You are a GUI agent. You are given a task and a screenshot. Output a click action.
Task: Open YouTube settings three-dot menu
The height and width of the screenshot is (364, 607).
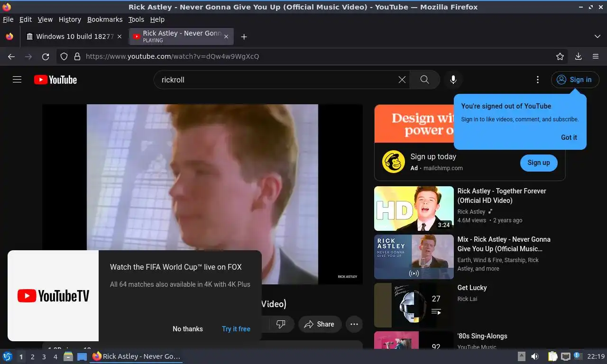[537, 80]
